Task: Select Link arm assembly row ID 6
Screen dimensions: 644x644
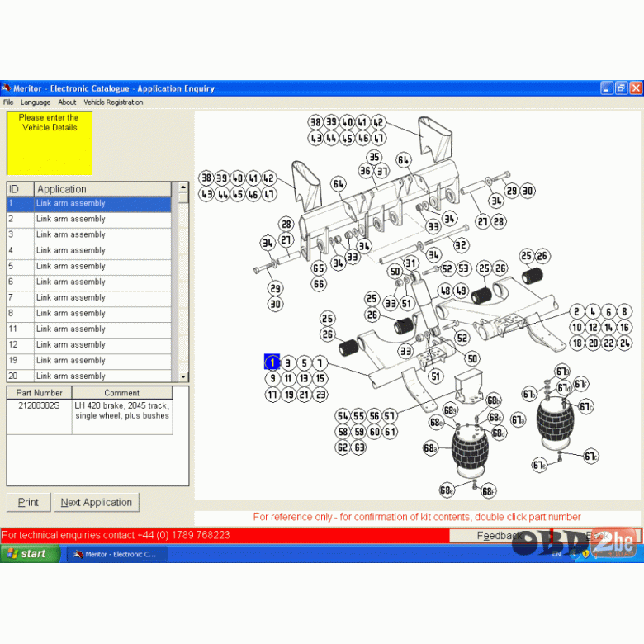Action: 89,282
